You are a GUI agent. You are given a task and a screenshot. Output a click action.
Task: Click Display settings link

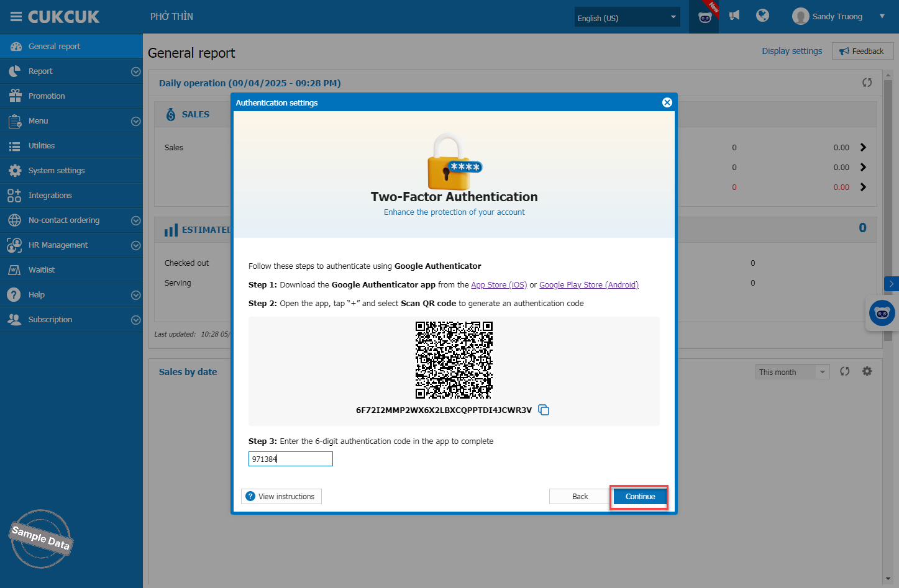click(x=792, y=51)
